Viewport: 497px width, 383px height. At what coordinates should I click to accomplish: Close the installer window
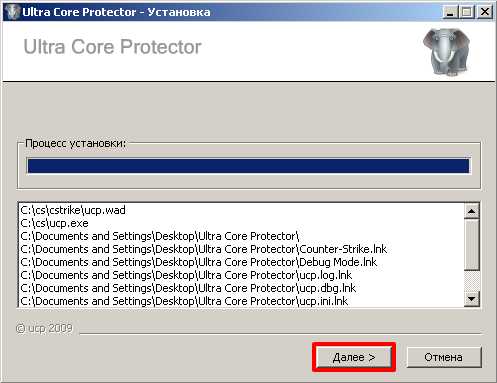coord(485,12)
